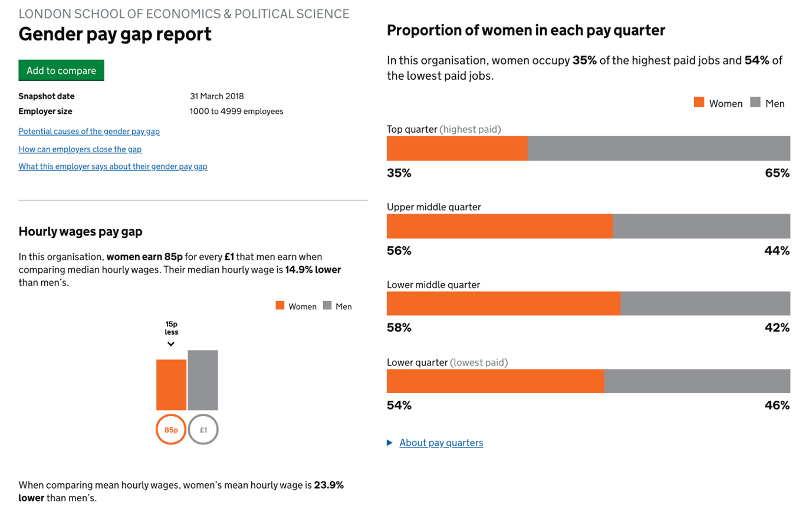Click the orange Women legend swatch in hourly wages chart

(x=280, y=306)
